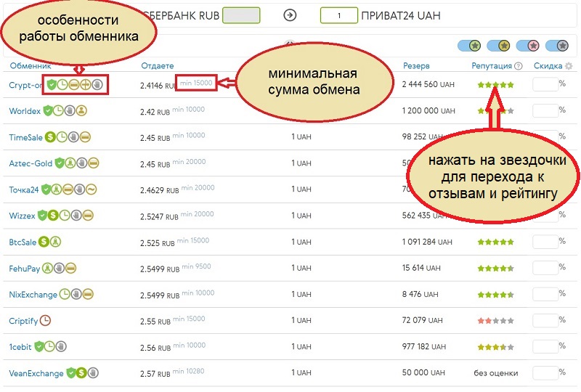Click the ПРИВАТ24 UAH amount field
This screenshot has width=581, height=392.
[339, 15]
